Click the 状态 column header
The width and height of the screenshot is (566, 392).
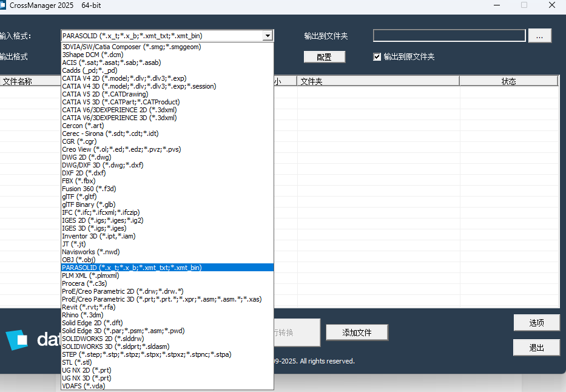pyautogui.click(x=508, y=81)
